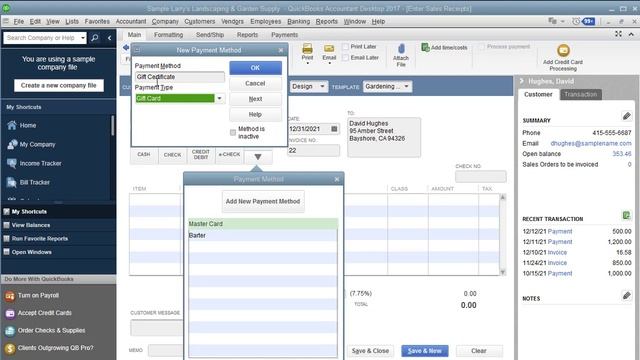The image size is (640, 360).
Task: Open Clients Outgrowing QB Pro
Action: (x=56, y=348)
